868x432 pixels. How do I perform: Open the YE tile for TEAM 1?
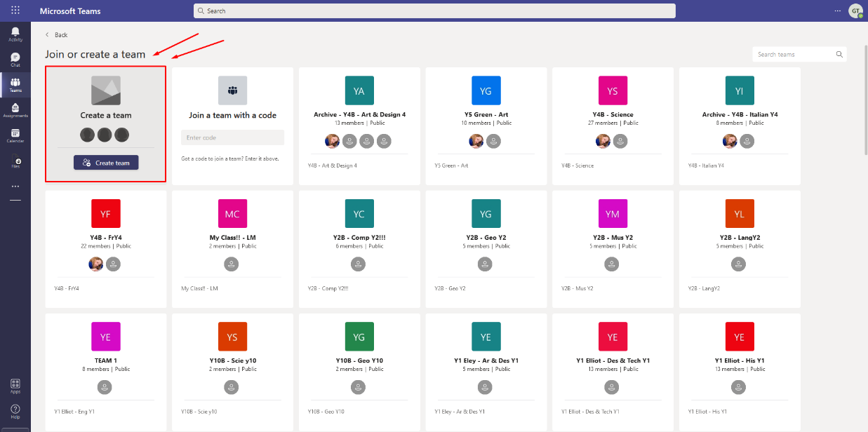[105, 337]
